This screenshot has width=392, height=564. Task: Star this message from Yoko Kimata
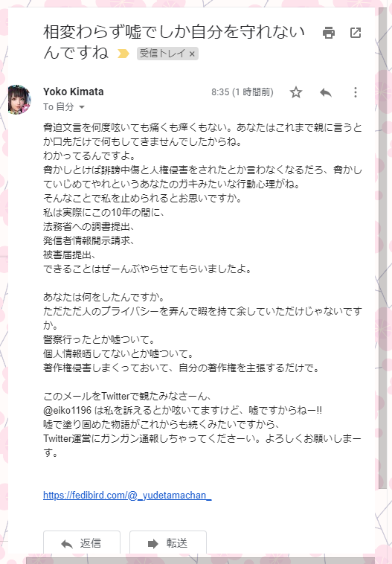pos(296,92)
